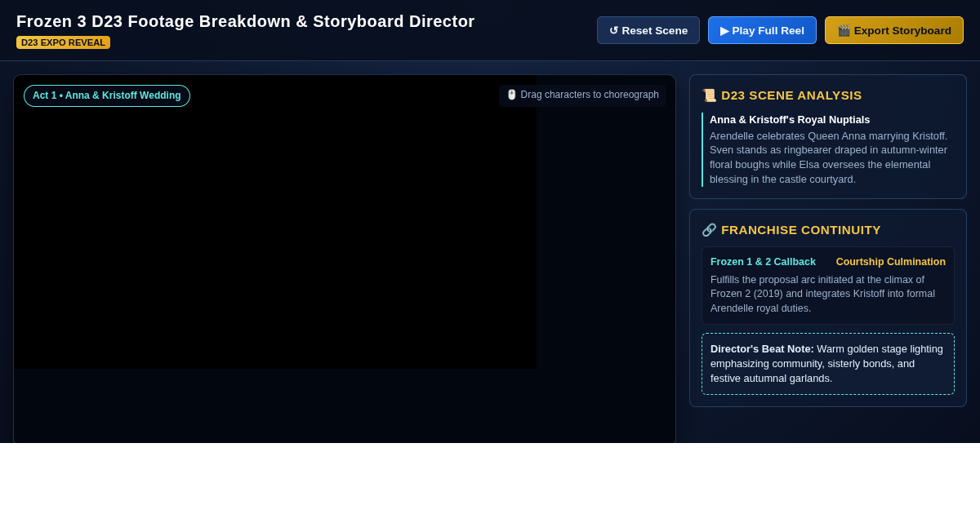This screenshot has width=980, height=514.
Task: Click the black stage canvas area
Action: [275, 222]
